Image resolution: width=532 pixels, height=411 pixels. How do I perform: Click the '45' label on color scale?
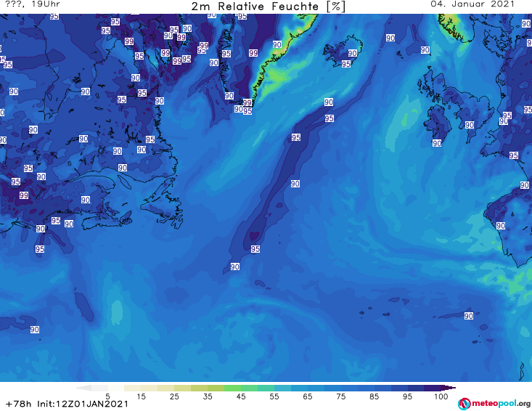(241, 396)
